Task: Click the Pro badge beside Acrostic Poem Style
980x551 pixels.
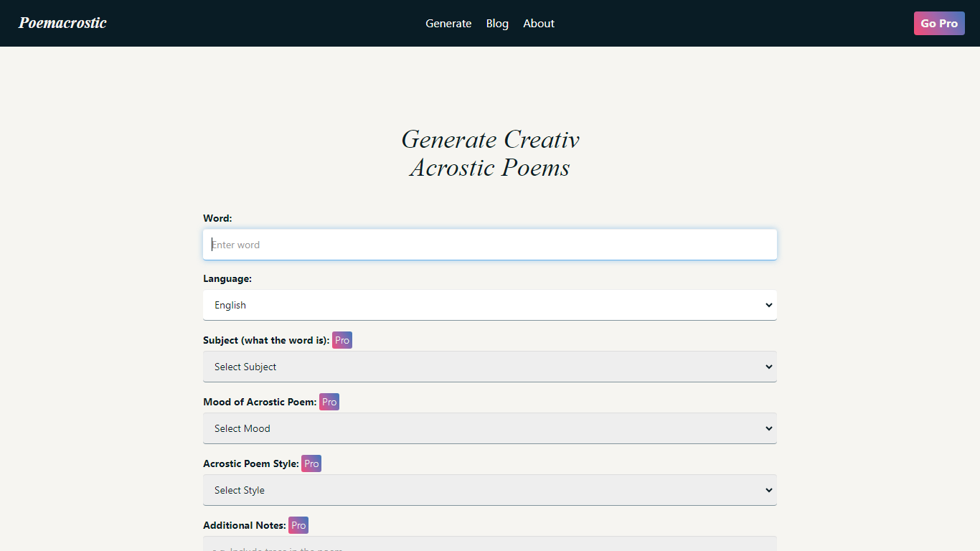Action: [311, 463]
